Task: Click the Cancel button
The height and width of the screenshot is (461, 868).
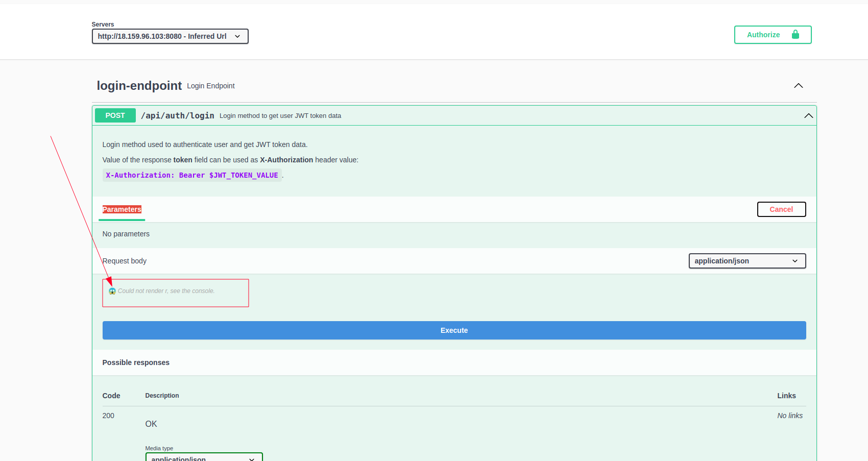Action: [781, 209]
